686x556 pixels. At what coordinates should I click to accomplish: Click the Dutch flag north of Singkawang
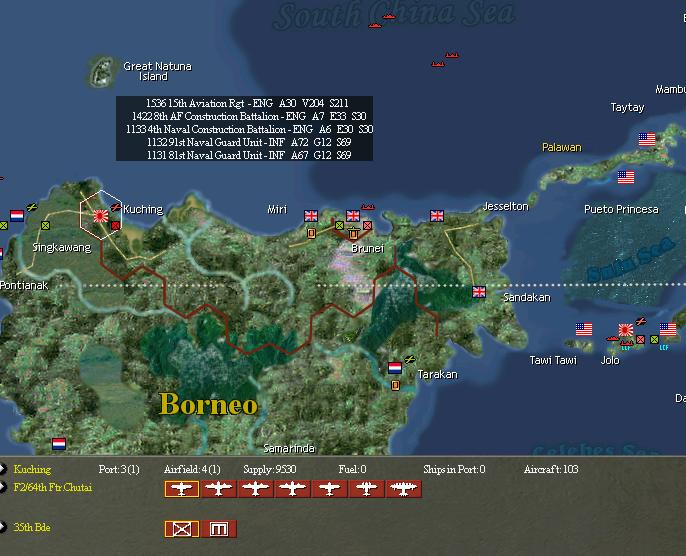click(17, 216)
